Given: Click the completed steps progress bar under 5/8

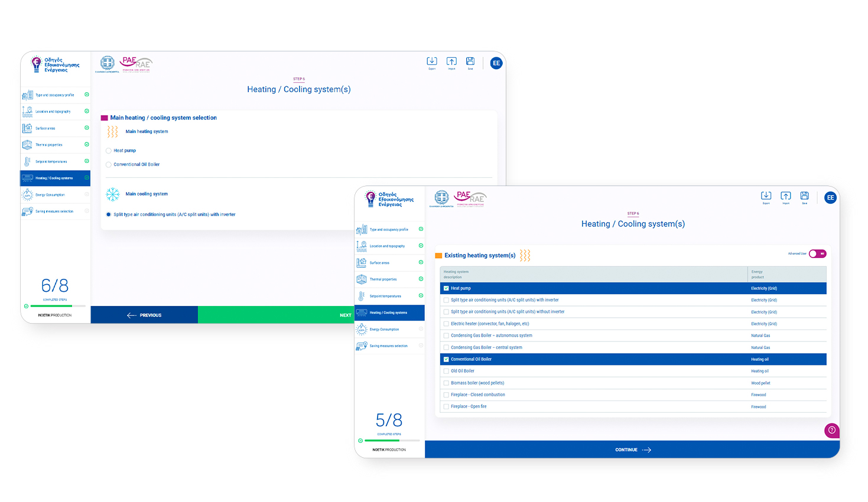Looking at the screenshot, I should tap(392, 441).
